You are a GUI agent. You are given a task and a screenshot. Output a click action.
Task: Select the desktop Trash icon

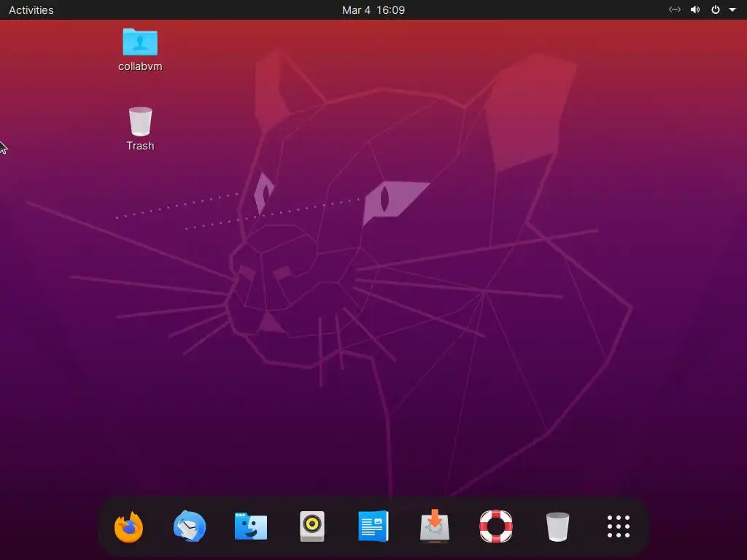click(x=141, y=122)
